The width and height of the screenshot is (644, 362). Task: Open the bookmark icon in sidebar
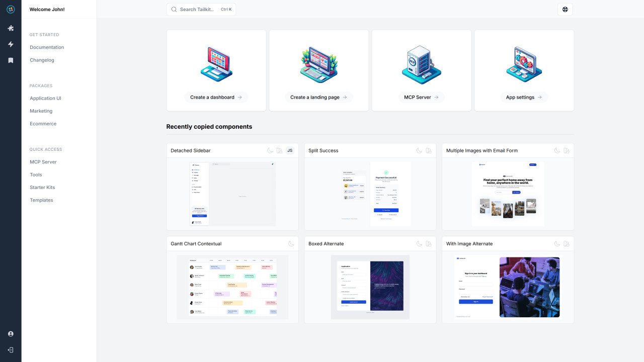click(x=11, y=60)
